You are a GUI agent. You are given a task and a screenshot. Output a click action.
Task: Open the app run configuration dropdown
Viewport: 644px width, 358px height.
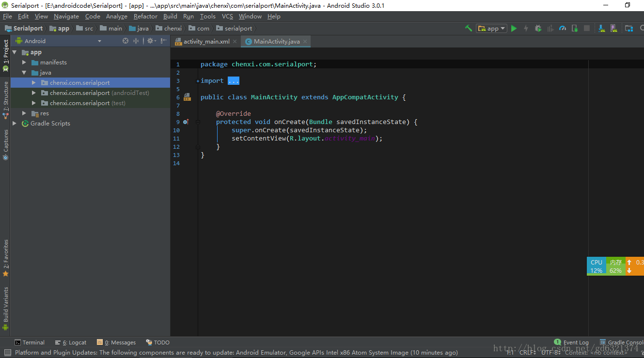pos(491,28)
